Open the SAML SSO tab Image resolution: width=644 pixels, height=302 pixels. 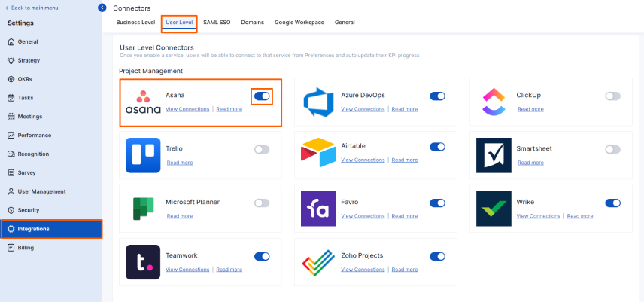pos(217,22)
